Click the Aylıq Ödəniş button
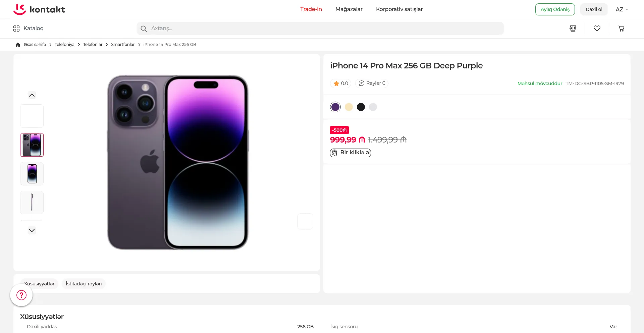 tap(555, 9)
